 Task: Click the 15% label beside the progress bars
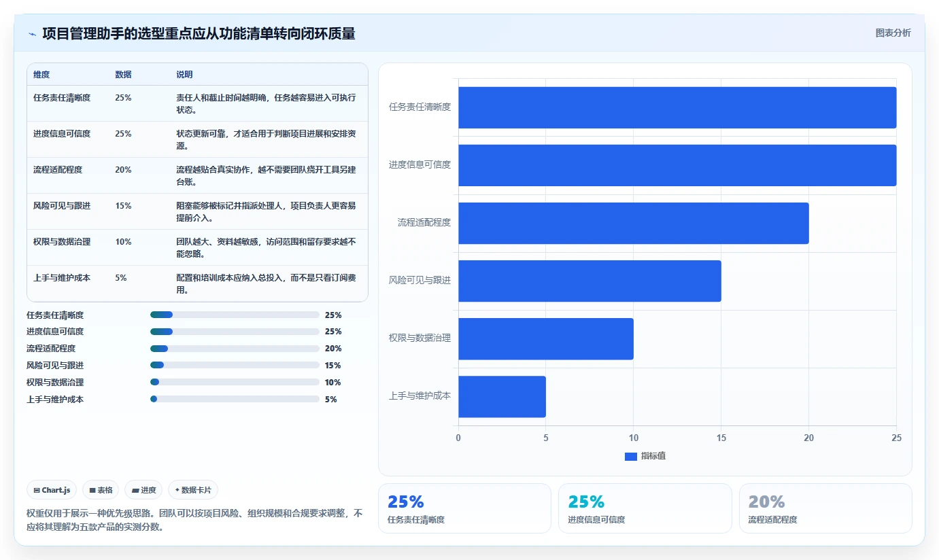click(333, 366)
